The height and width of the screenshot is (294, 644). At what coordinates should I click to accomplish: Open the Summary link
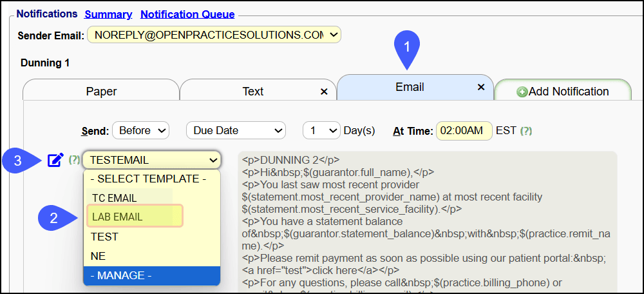click(x=108, y=14)
